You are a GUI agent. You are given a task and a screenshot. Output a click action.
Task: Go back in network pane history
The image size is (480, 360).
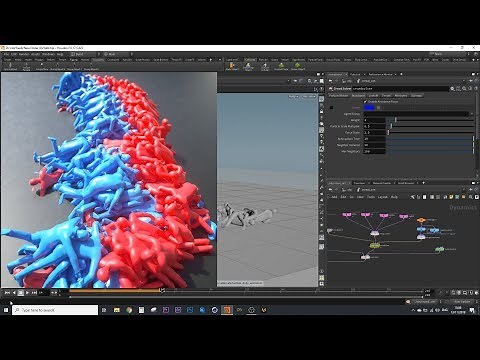(x=330, y=190)
